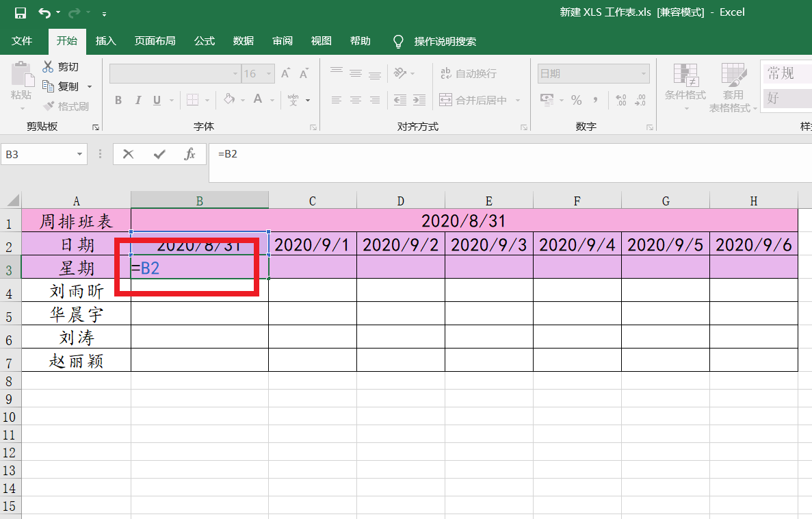The image size is (812, 519).
Task: Click the increase indent icon
Action: click(x=419, y=100)
